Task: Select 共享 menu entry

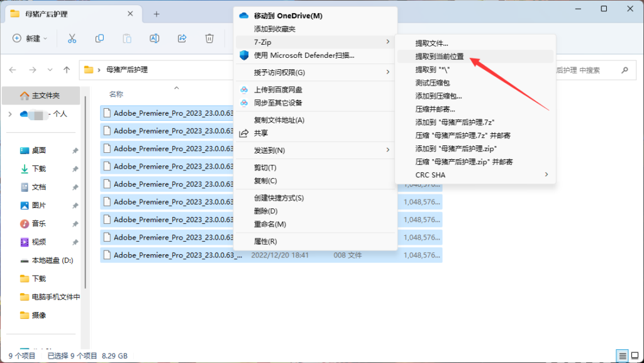Action: pyautogui.click(x=315, y=133)
